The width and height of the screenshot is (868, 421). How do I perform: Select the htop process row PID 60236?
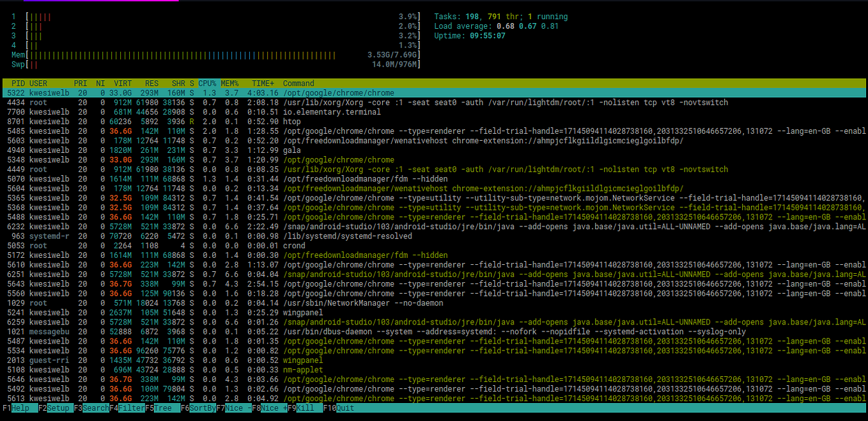point(192,121)
